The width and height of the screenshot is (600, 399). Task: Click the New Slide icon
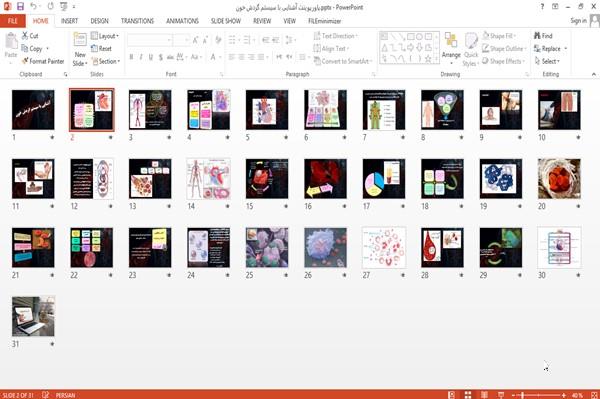click(80, 40)
